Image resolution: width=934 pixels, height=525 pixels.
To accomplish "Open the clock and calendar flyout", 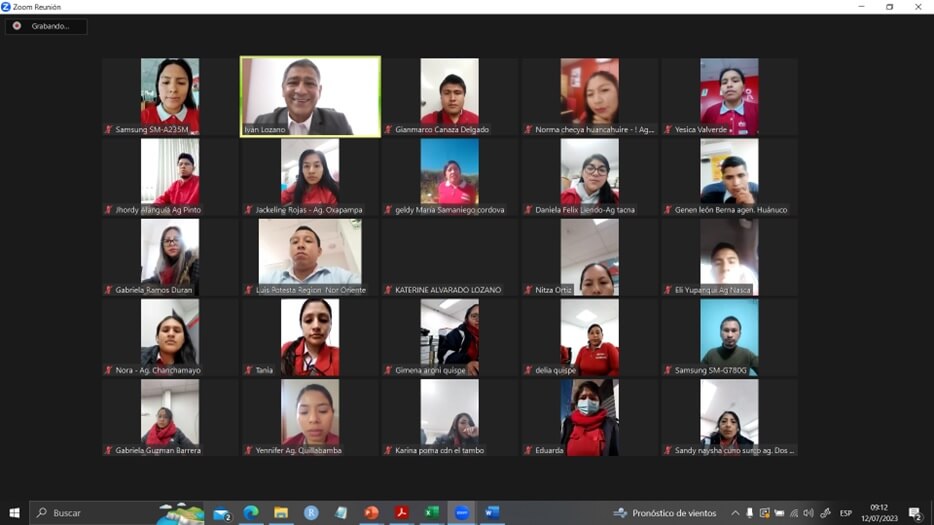I will click(x=878, y=513).
